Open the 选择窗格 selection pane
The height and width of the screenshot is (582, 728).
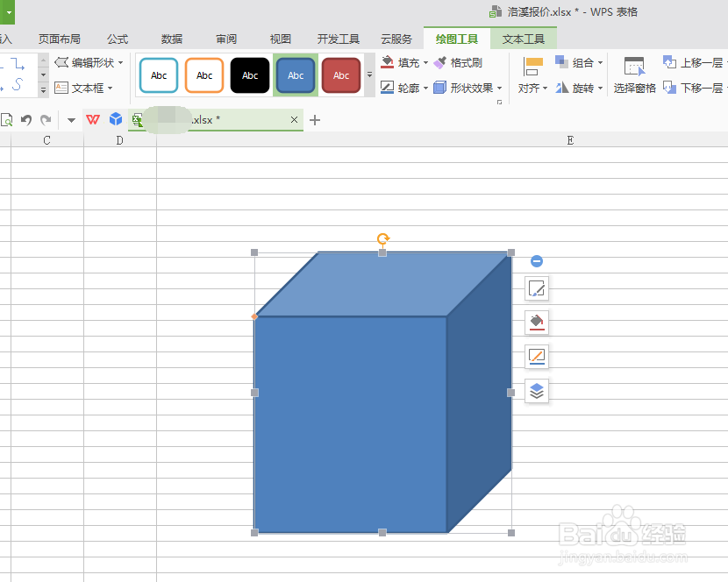(x=634, y=75)
